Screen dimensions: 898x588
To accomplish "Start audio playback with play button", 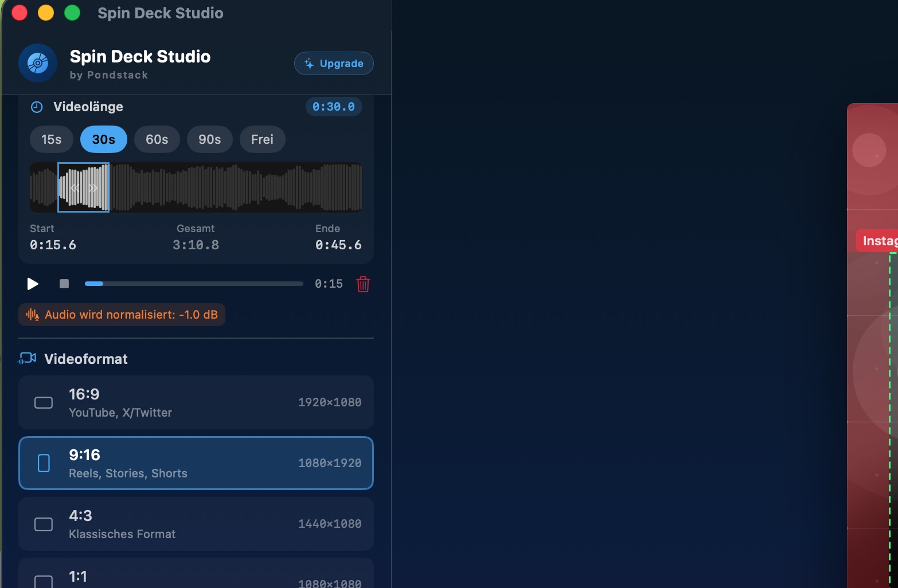I will tap(33, 284).
